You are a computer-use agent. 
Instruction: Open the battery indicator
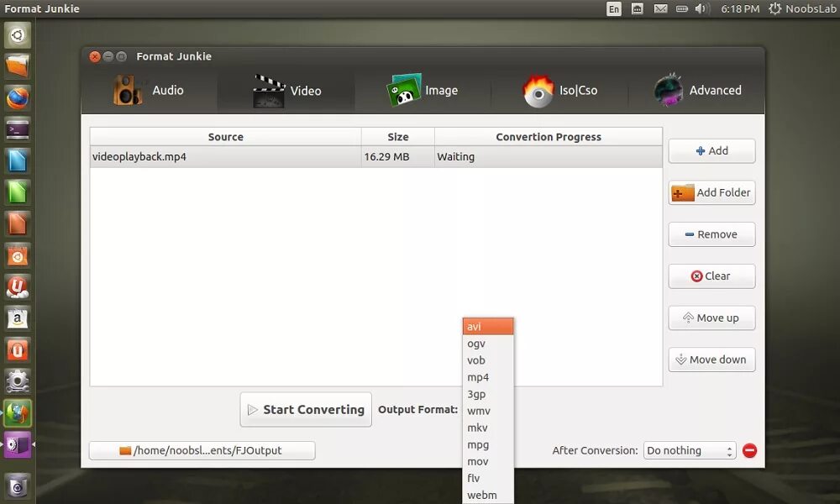[x=682, y=9]
